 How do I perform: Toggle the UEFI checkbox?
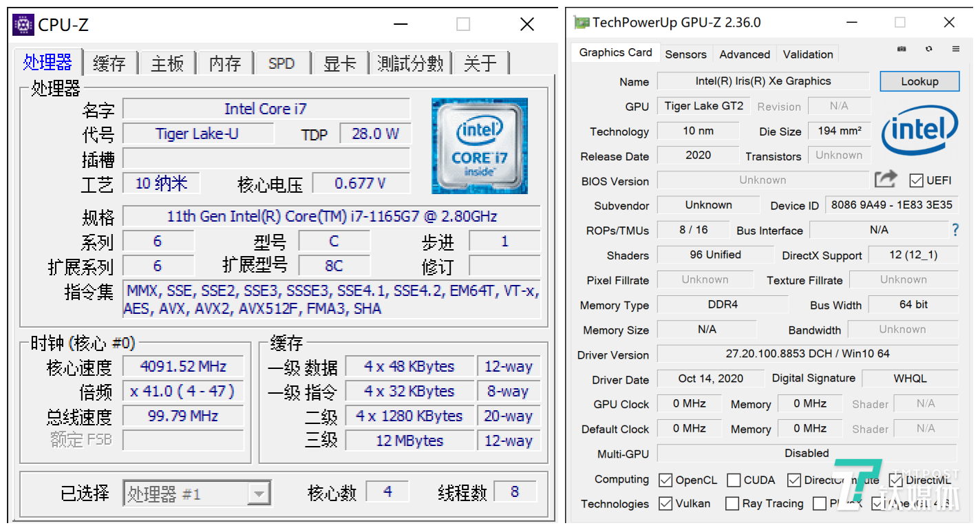[916, 180]
